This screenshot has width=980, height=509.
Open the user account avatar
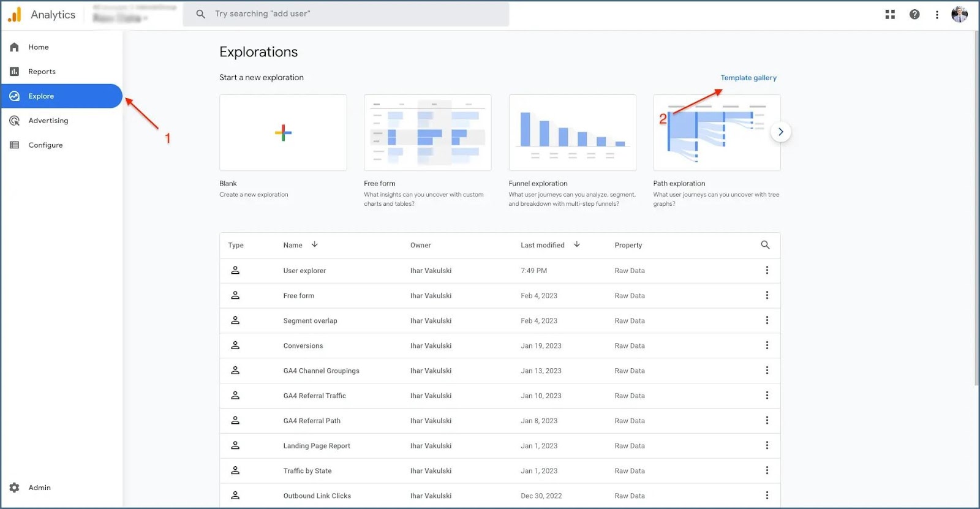pos(960,14)
